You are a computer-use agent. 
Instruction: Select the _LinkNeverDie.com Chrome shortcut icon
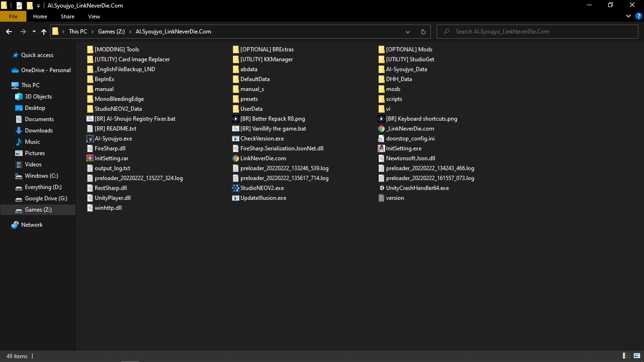click(381, 129)
